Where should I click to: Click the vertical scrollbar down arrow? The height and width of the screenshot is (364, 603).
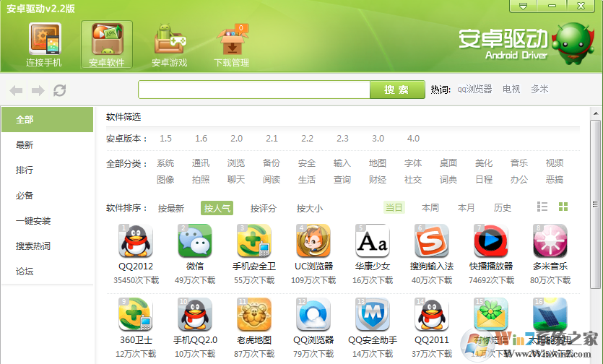click(x=596, y=358)
